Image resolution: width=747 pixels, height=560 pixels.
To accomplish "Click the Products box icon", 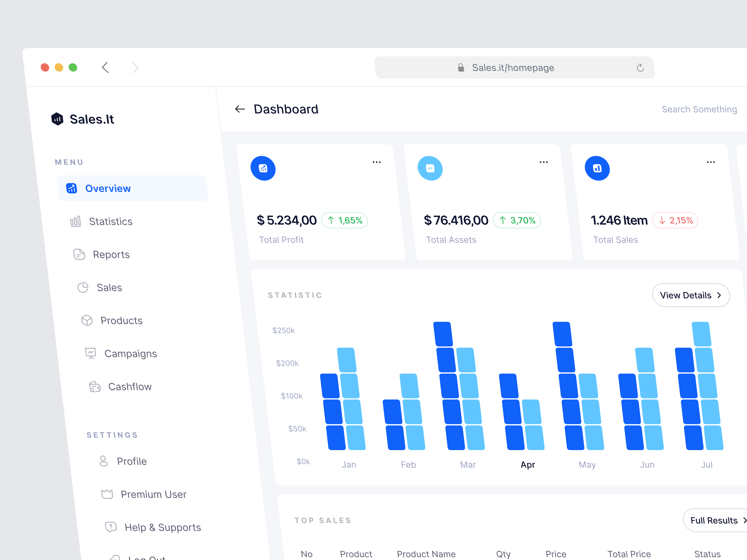I will 87,320.
